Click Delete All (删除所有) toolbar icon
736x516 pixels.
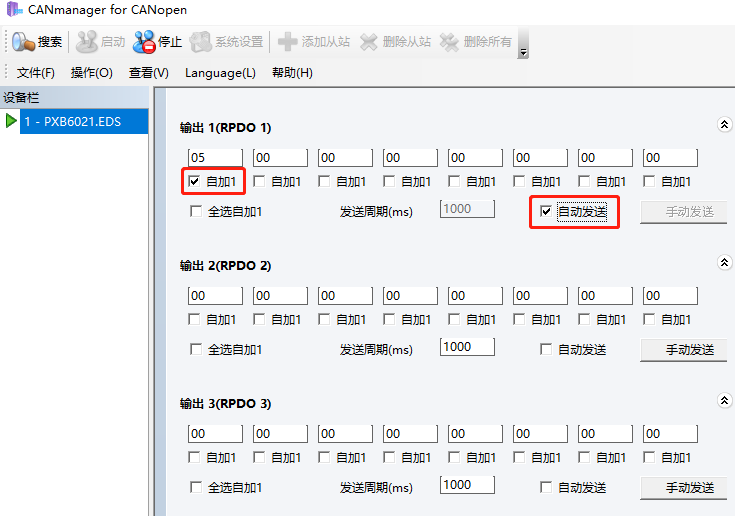click(449, 42)
